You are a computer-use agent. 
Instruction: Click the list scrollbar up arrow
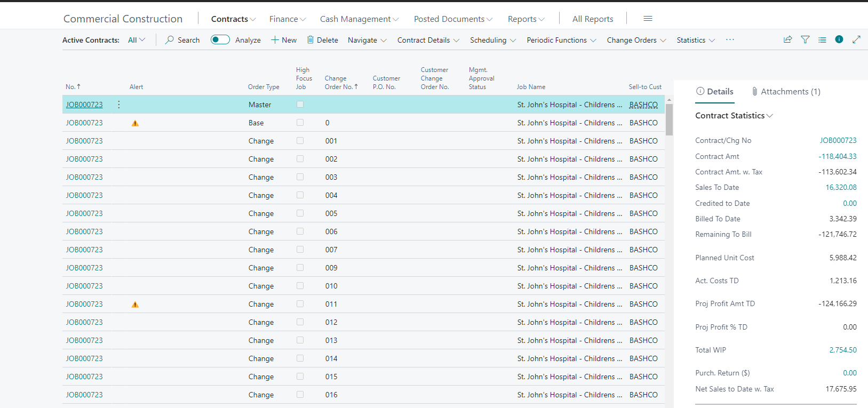point(669,100)
